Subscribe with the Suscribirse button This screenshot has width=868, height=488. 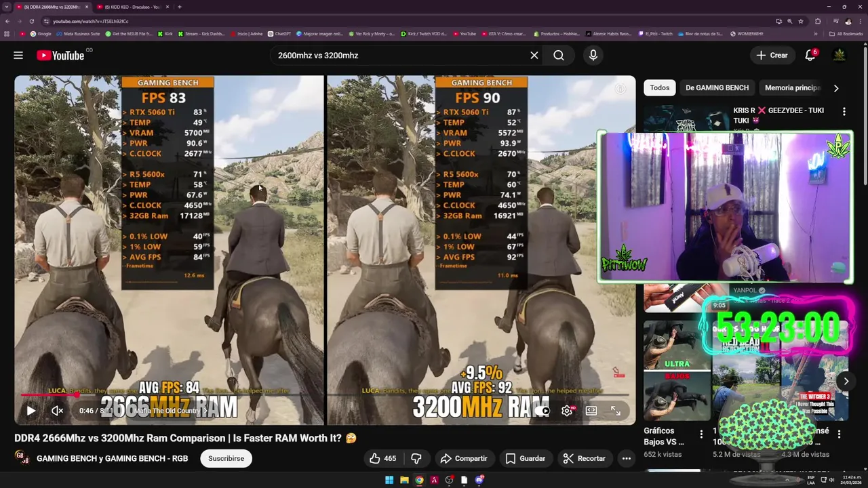[226, 458]
